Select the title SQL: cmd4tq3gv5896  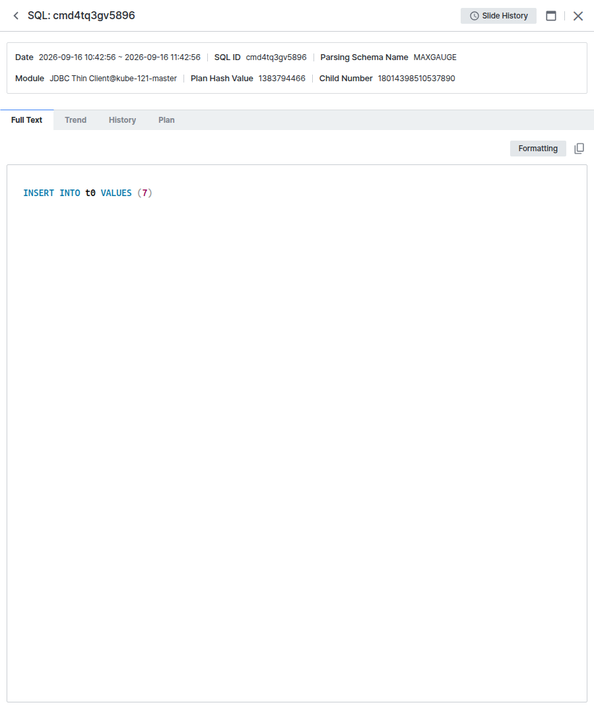(81, 15)
